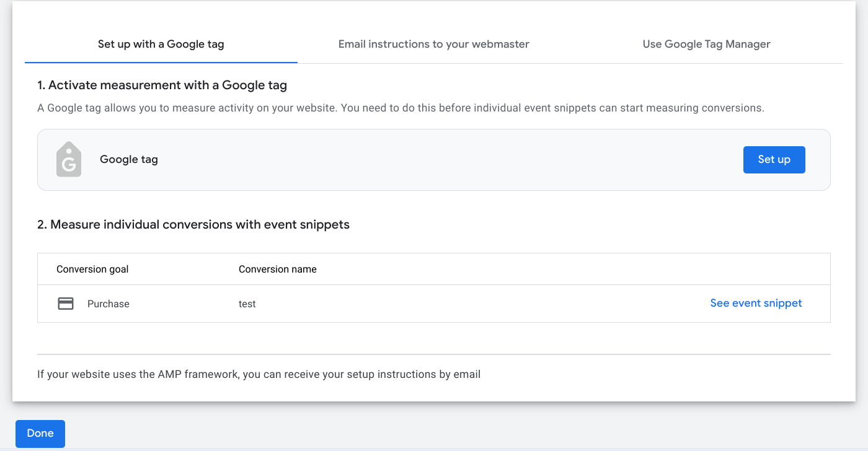Click the Measure individual conversions heading
The image size is (868, 451).
coord(193,224)
